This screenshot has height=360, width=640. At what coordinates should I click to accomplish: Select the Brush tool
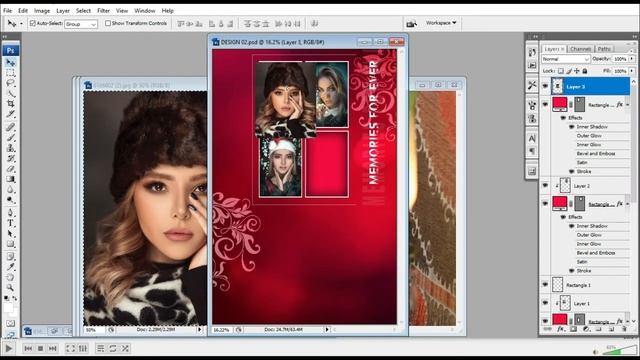pos(11,138)
